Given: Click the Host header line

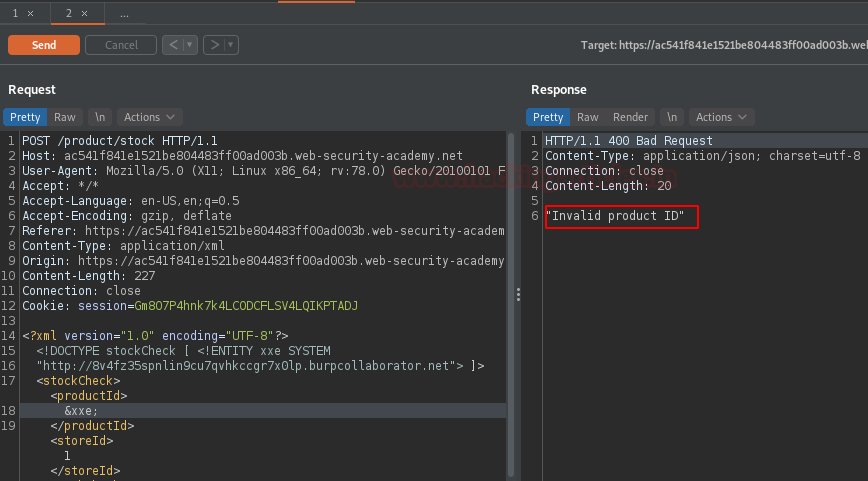Looking at the screenshot, I should pos(242,156).
